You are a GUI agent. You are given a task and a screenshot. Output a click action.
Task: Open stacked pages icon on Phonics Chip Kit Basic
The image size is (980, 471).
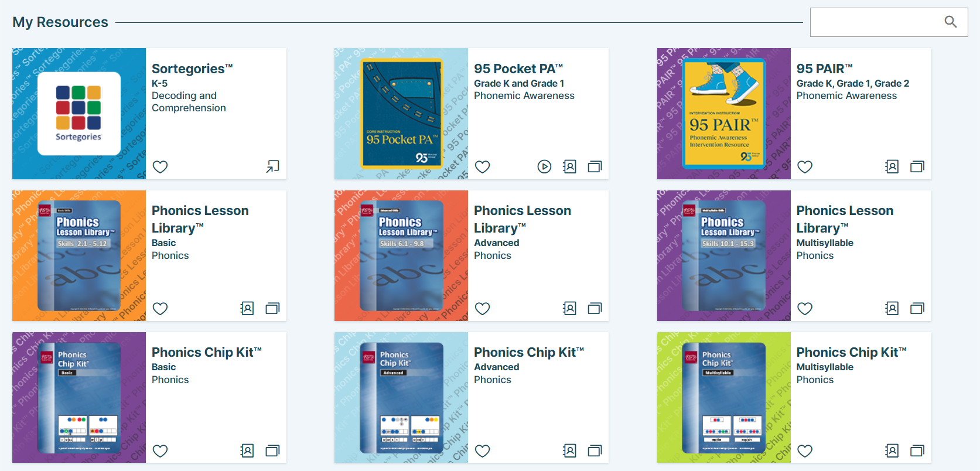272,450
